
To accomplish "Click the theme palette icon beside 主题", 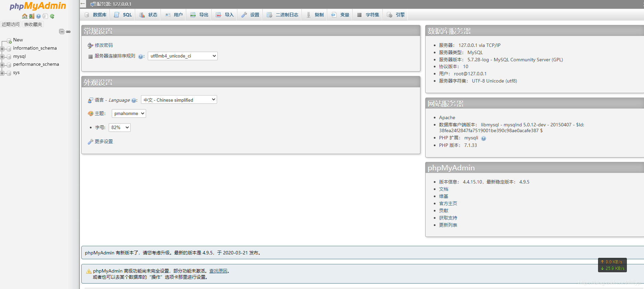I will point(91,113).
